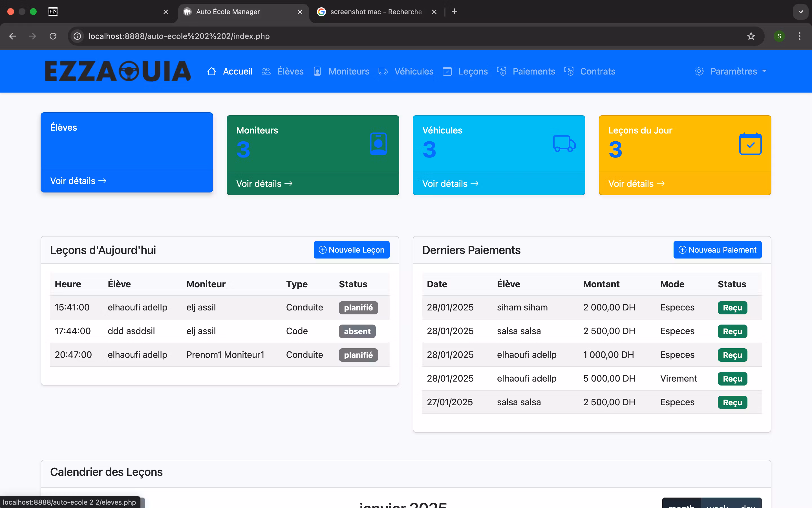Open the Chrome profile avatar S
Screen dimensions: 812x508
tap(779, 36)
